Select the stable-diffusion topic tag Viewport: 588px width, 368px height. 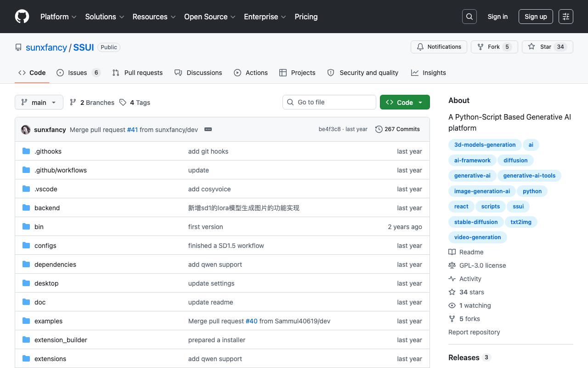pyautogui.click(x=476, y=222)
